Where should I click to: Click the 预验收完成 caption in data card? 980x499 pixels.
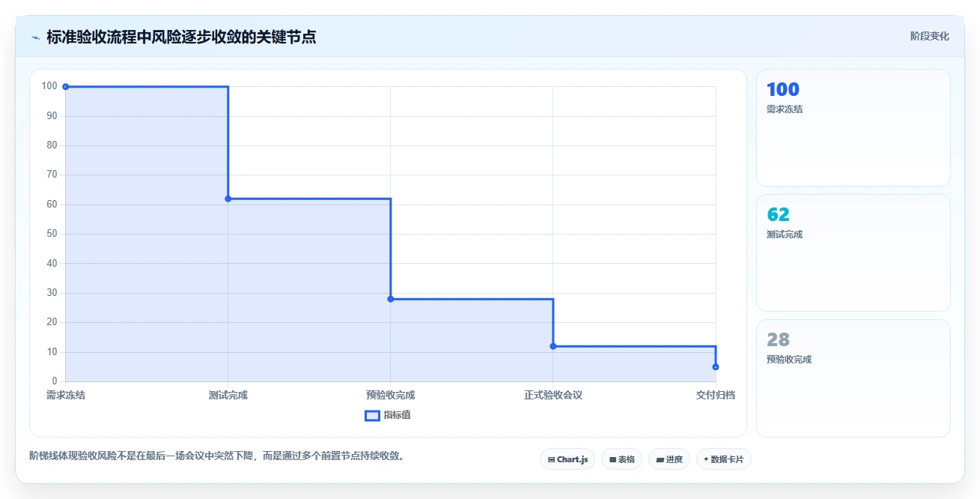tap(789, 360)
